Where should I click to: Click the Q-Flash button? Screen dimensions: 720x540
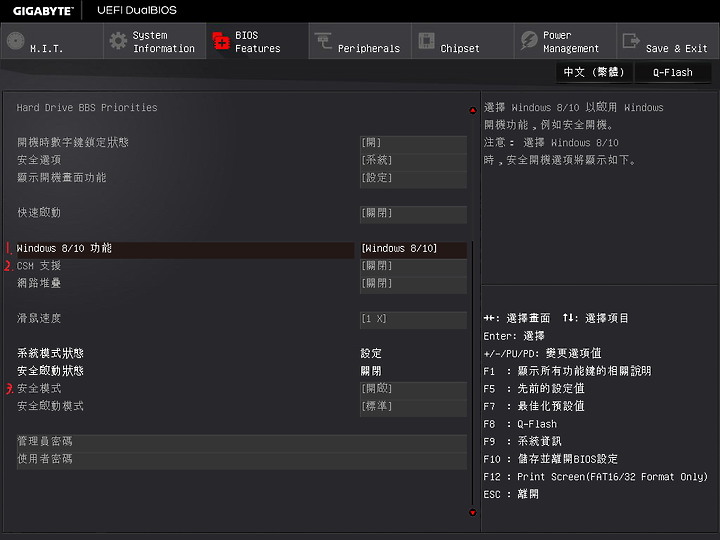pos(673,72)
